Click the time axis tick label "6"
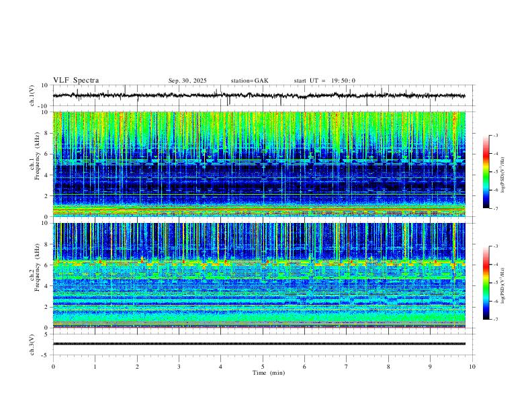The height and width of the screenshot is (411, 532). [x=304, y=367]
